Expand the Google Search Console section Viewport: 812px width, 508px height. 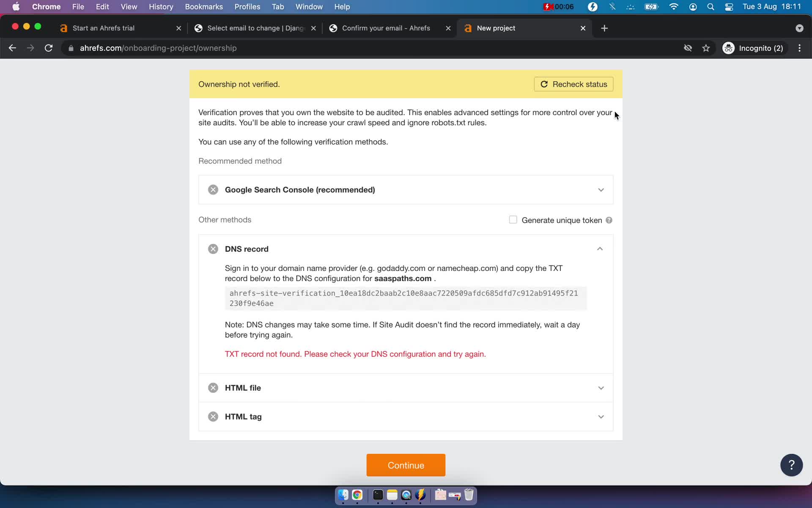tap(601, 190)
